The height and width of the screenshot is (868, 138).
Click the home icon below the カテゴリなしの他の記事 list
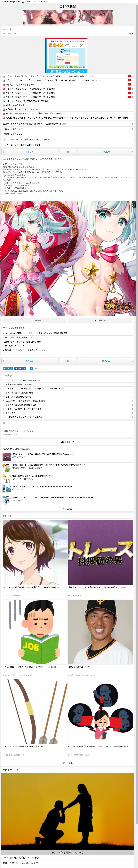click(x=68, y=361)
